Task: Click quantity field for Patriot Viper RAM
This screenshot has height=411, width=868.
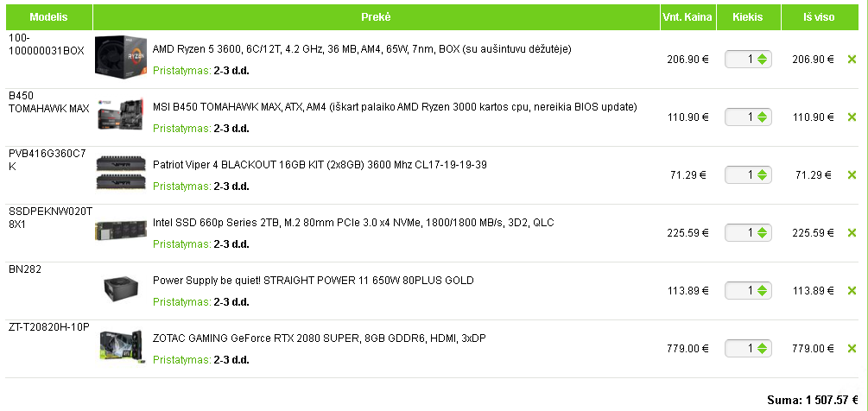Action: click(x=743, y=175)
